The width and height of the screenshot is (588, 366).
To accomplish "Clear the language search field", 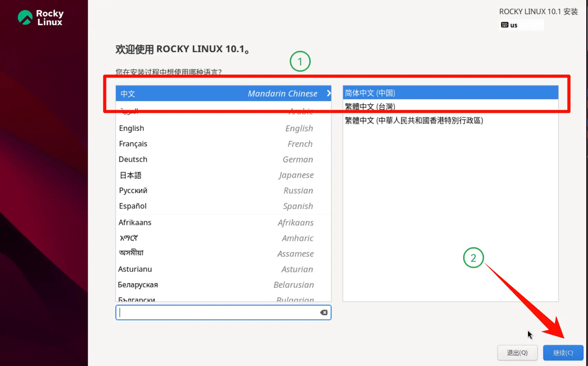I will (324, 313).
